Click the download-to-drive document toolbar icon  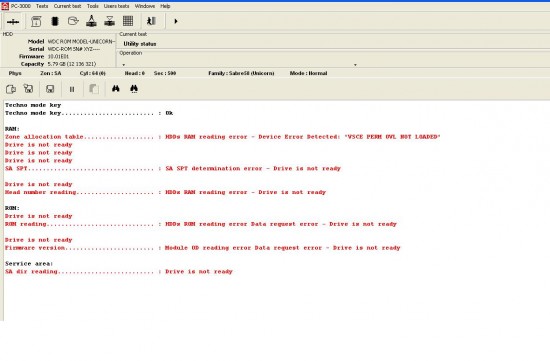pos(36,21)
